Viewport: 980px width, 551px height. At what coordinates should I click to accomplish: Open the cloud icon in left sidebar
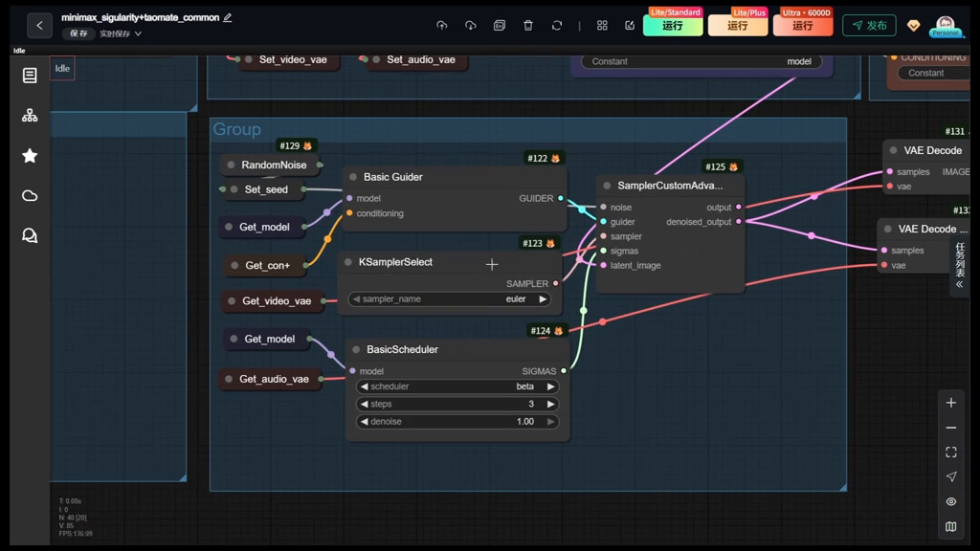pyautogui.click(x=30, y=195)
